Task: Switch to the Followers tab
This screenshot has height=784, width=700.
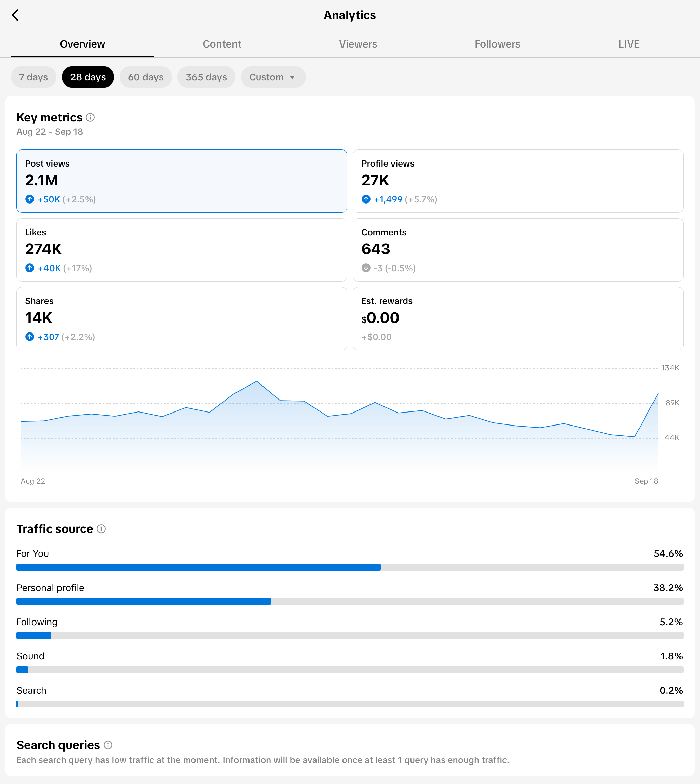Action: coord(497,44)
